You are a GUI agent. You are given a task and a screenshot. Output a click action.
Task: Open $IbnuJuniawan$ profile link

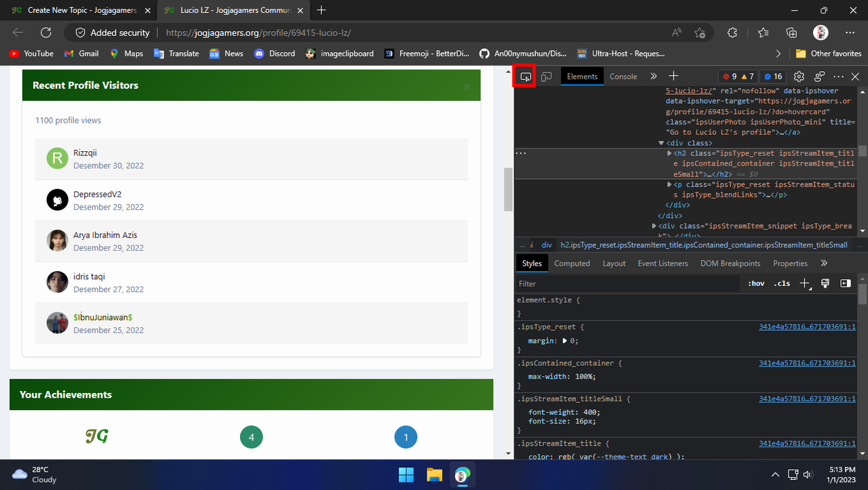[102, 317]
